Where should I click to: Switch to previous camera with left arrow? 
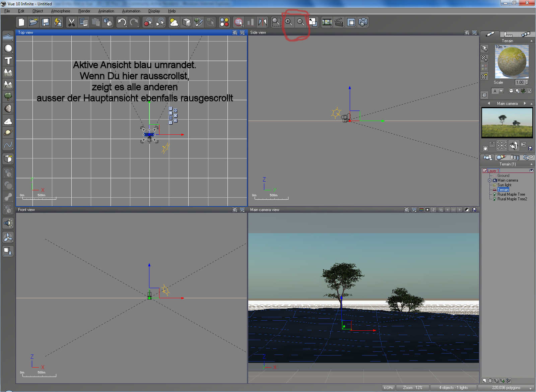(489, 104)
